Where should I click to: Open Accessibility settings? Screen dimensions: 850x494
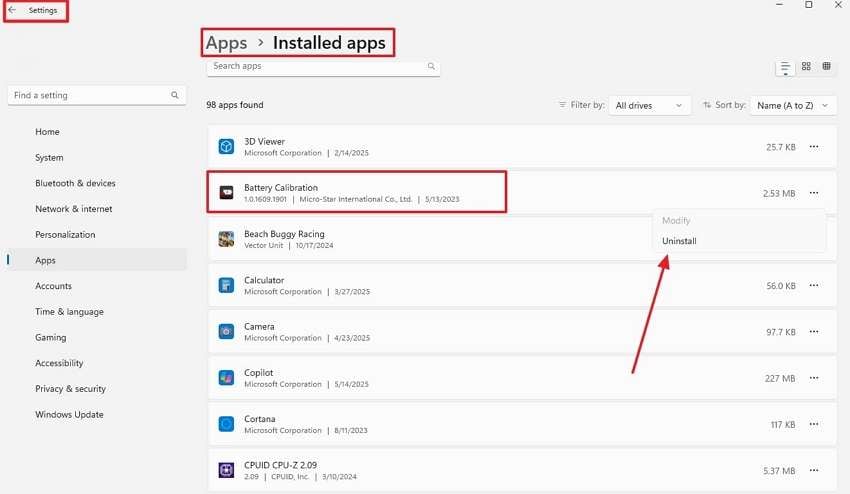click(x=59, y=363)
